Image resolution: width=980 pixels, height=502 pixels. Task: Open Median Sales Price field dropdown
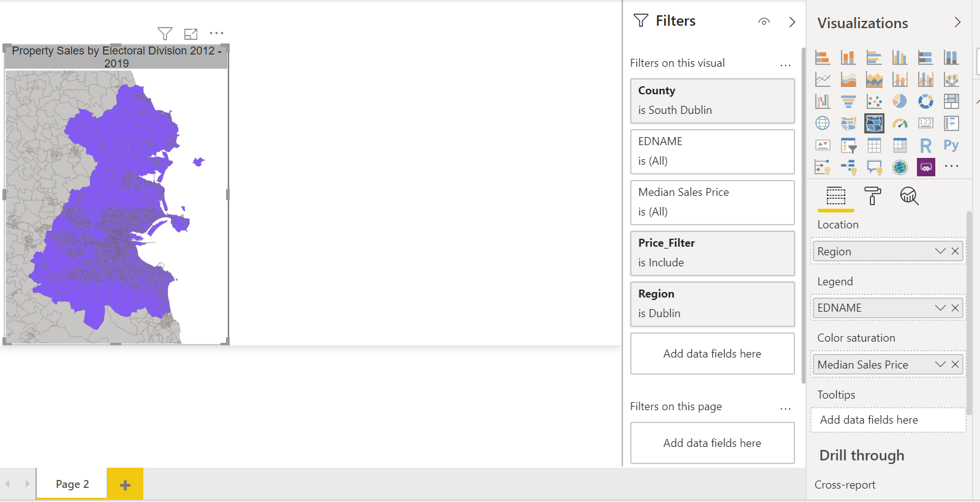tap(940, 364)
